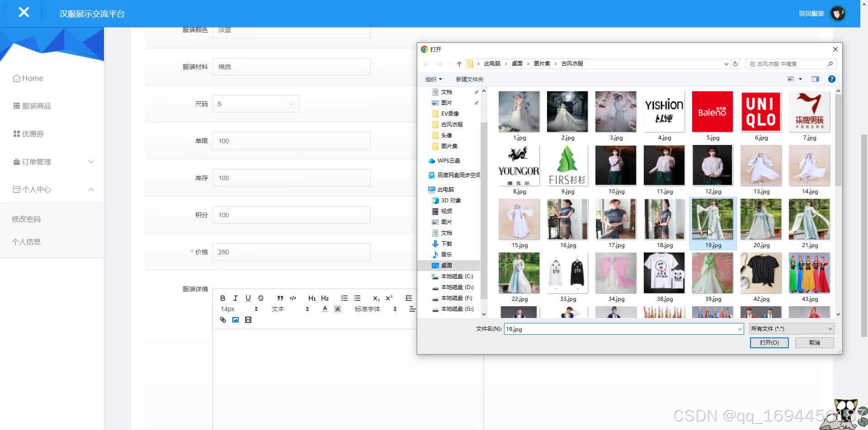This screenshot has height=430, width=868.
Task: Insert a blockquote using the quote icon
Action: [280, 298]
